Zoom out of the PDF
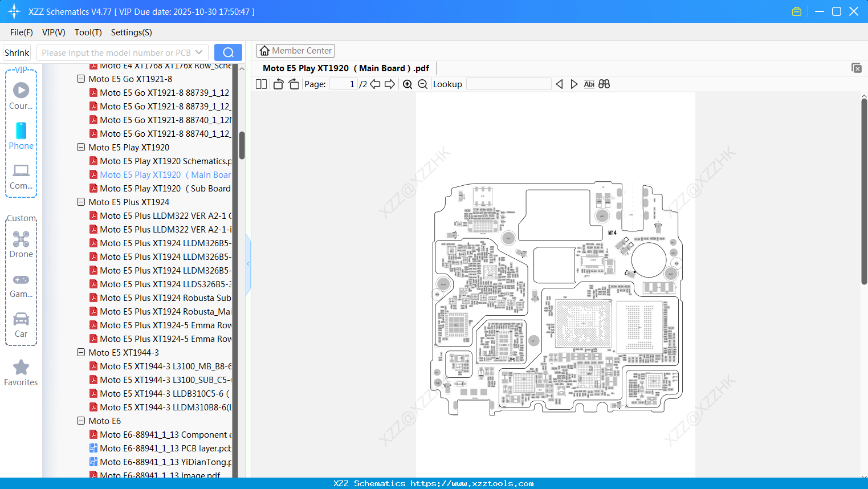868x489 pixels. (x=422, y=84)
